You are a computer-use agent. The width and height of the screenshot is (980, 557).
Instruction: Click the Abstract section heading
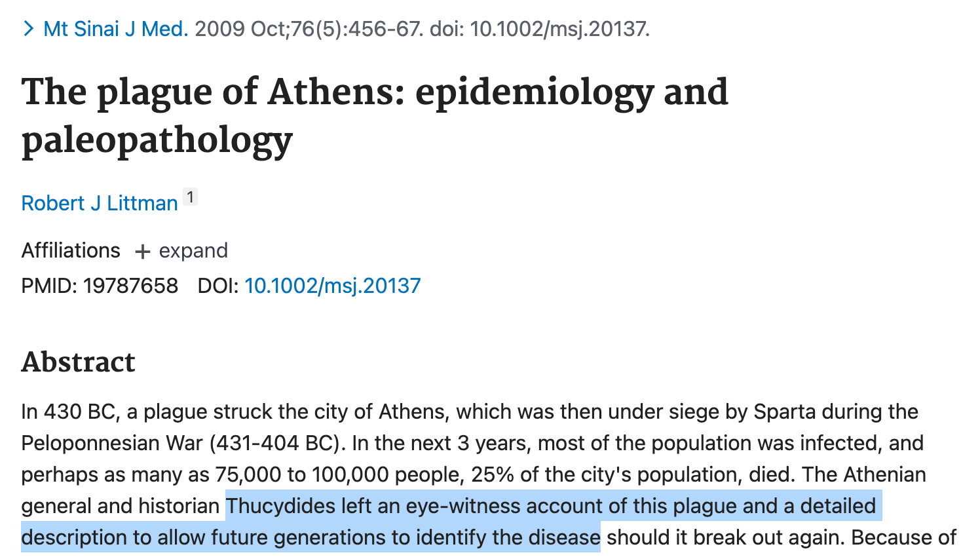point(78,362)
